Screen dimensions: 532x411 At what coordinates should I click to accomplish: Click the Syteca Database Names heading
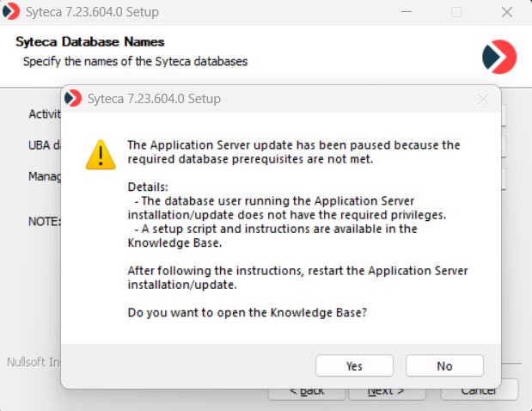89,42
